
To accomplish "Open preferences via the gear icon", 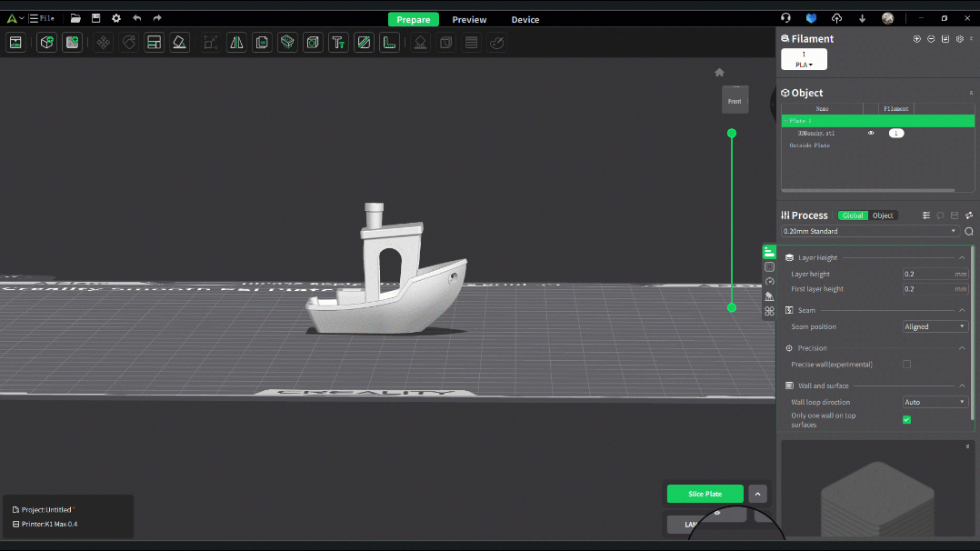I will 116,19.
